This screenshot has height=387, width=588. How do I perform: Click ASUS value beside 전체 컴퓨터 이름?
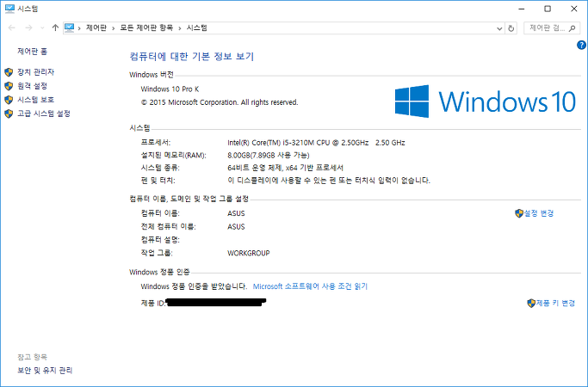point(236,227)
